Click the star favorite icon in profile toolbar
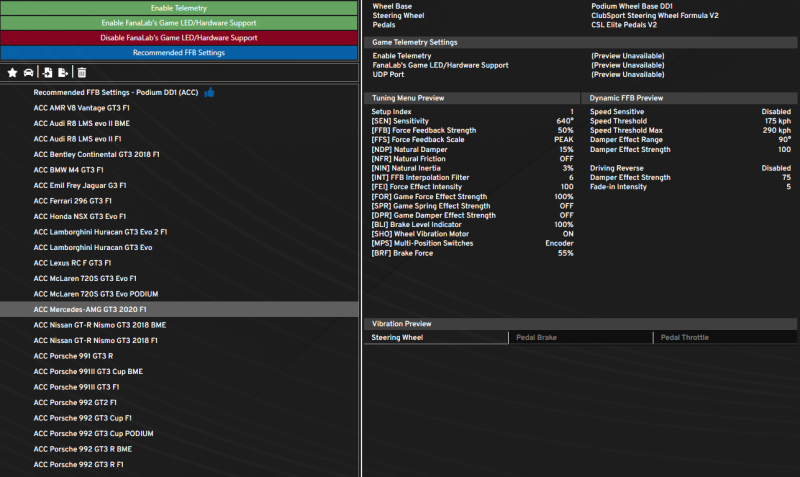Screen dimensions: 800x477 (12, 72)
